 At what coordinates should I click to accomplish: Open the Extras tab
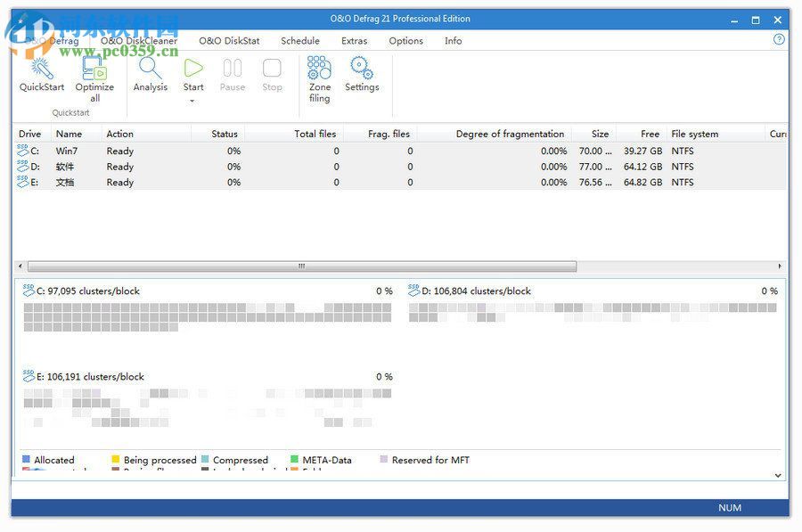[355, 41]
